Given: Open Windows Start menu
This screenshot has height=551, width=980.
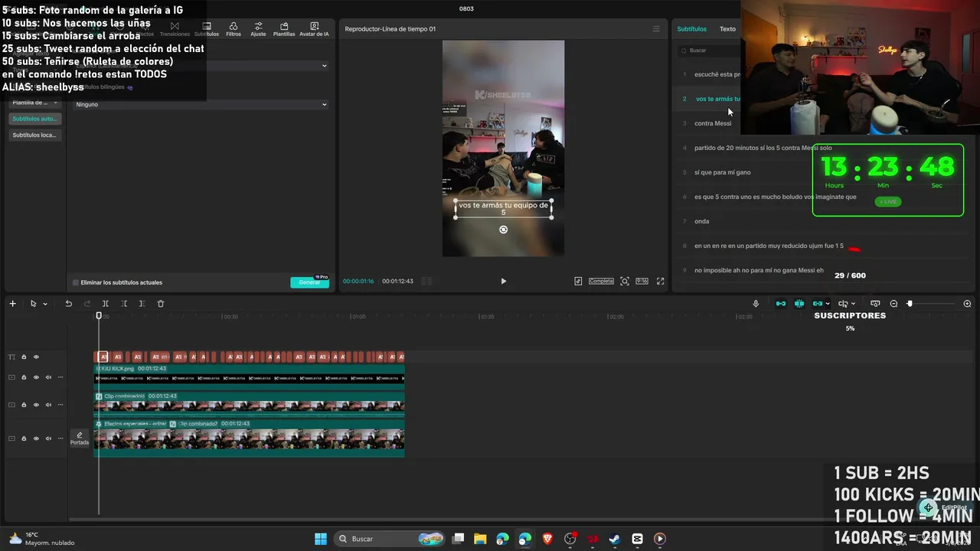Looking at the screenshot, I should (x=321, y=539).
